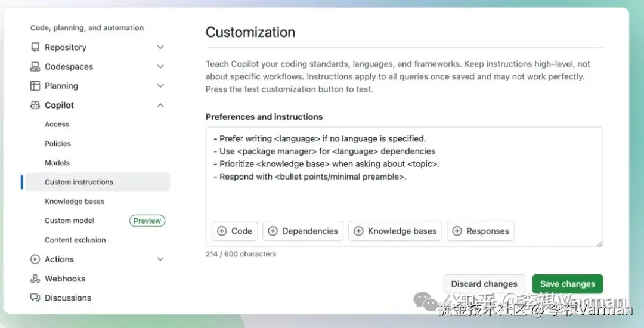
Task: Click the Copilot label in sidebar
Action: [x=59, y=105]
